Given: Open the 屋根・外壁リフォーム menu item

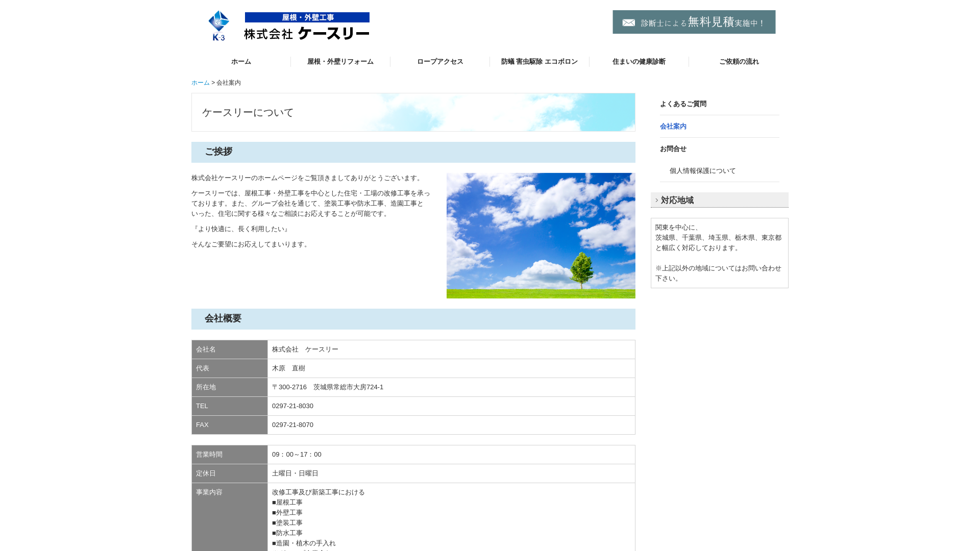Looking at the screenshot, I should point(340,62).
